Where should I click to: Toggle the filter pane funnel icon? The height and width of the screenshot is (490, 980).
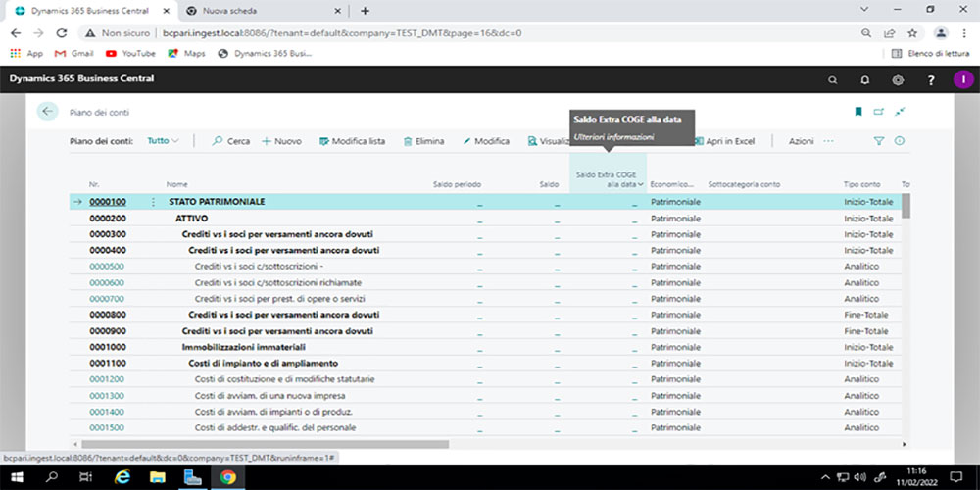[879, 141]
